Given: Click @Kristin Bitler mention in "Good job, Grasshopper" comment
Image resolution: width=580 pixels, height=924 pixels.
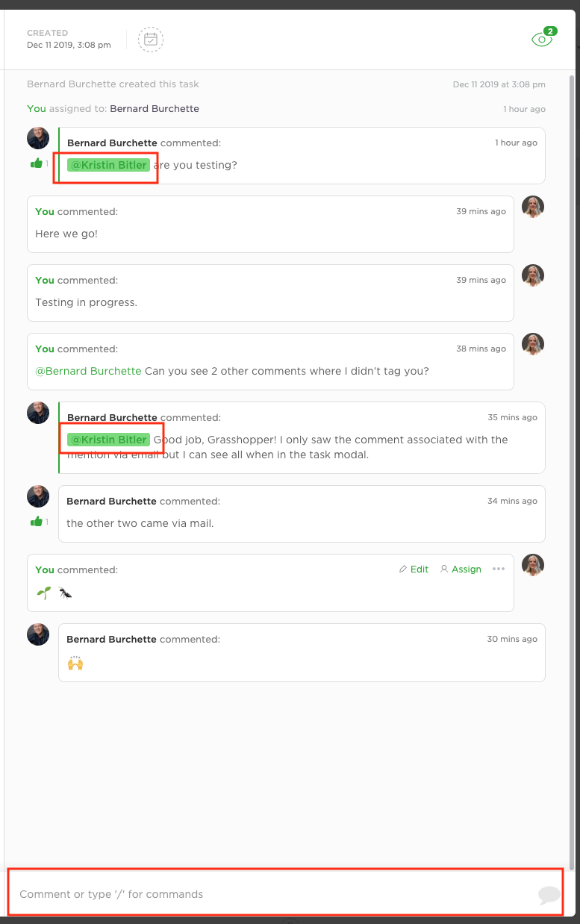Looking at the screenshot, I should 108,440.
